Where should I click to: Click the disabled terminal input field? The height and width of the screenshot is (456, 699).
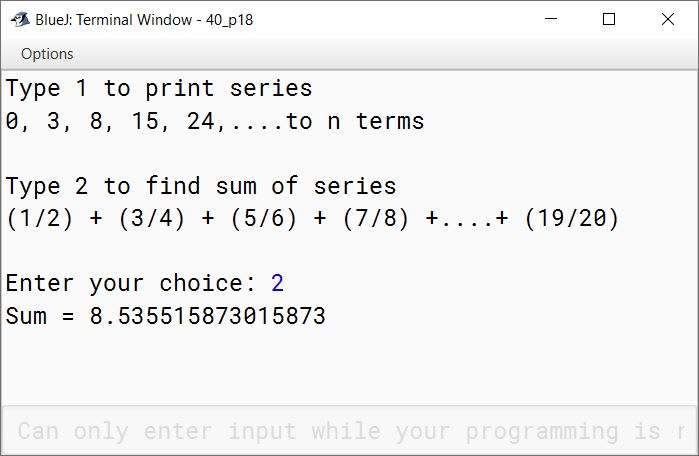click(x=350, y=431)
